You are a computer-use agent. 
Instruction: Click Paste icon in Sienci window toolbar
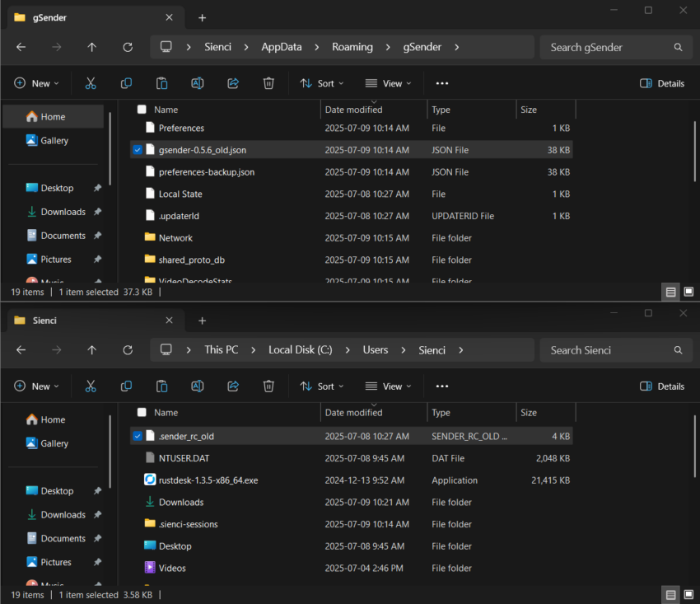tap(161, 386)
